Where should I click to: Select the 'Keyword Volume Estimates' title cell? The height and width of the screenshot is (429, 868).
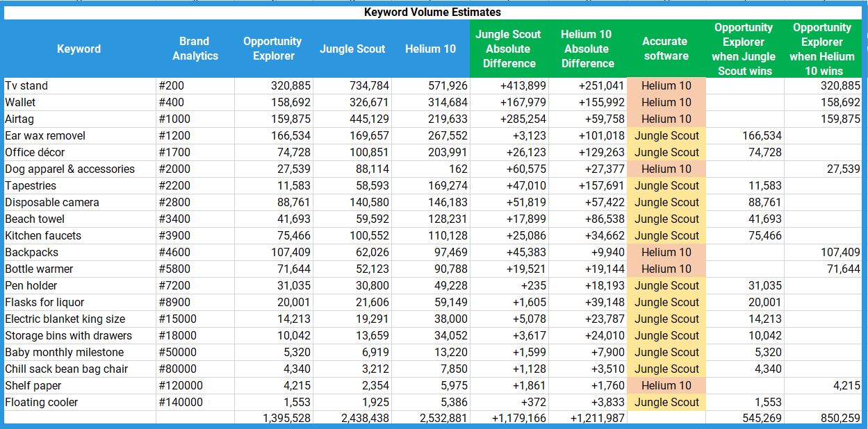(x=432, y=12)
